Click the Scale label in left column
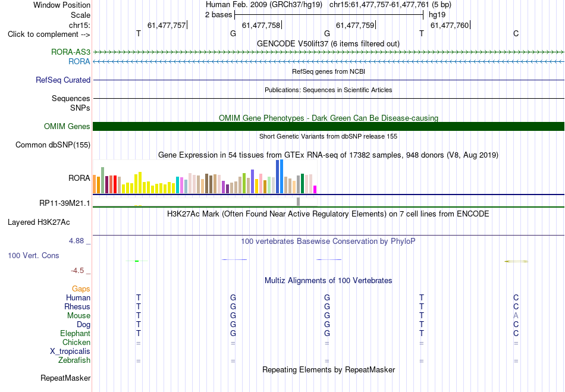 (x=81, y=15)
